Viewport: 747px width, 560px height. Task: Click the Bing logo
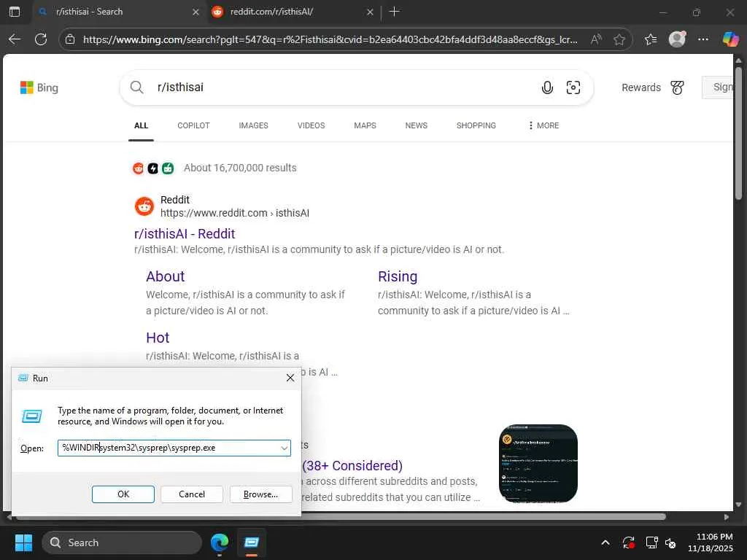point(39,87)
